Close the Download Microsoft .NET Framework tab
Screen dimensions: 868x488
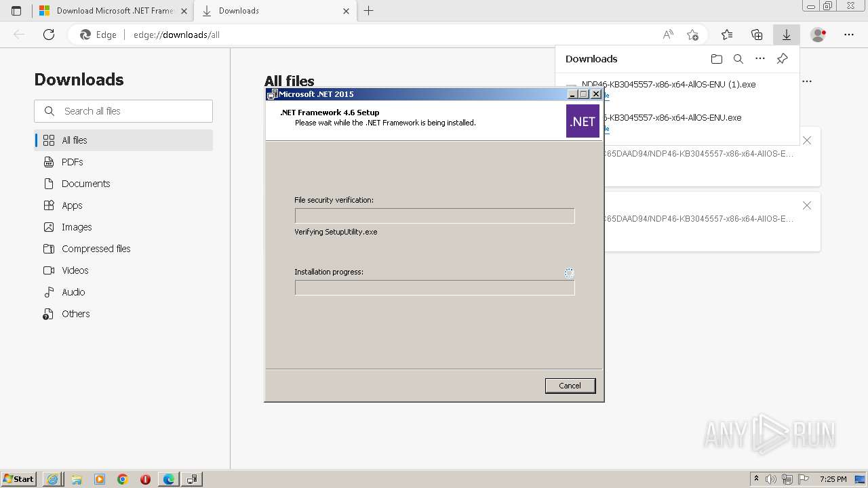184,11
